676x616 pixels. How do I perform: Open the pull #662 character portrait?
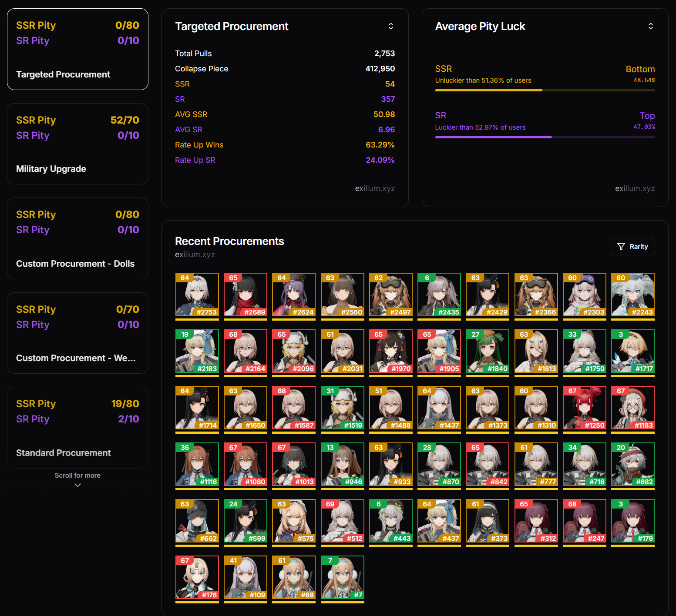(197, 521)
